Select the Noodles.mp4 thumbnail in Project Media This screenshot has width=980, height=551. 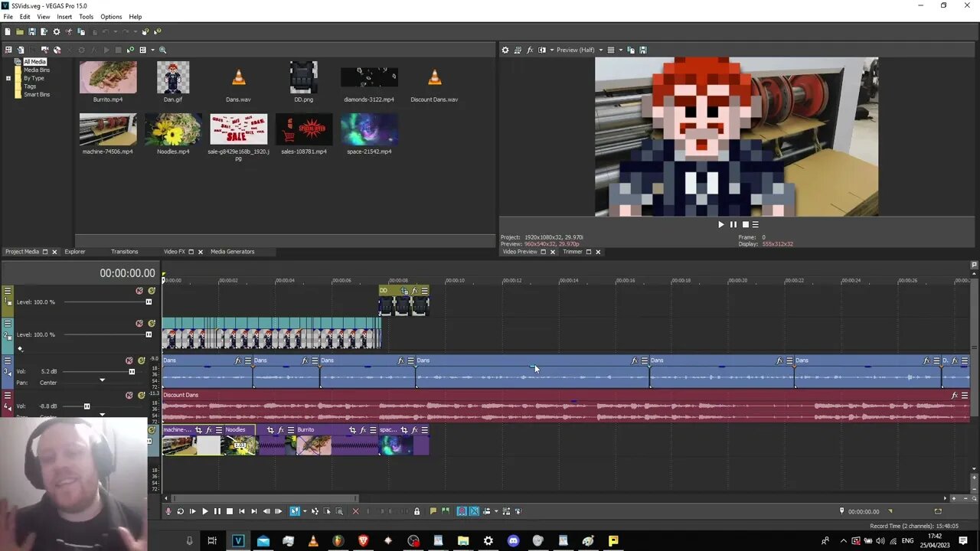tap(173, 129)
